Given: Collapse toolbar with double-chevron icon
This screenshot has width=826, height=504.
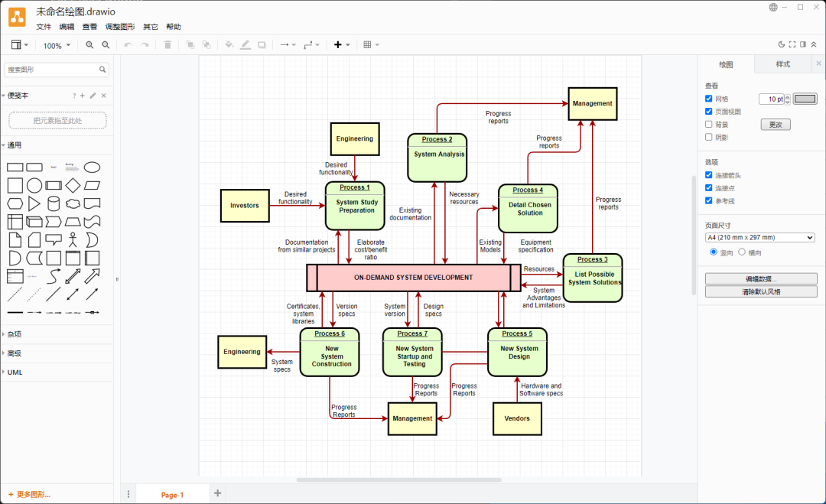Looking at the screenshot, I should click(814, 45).
